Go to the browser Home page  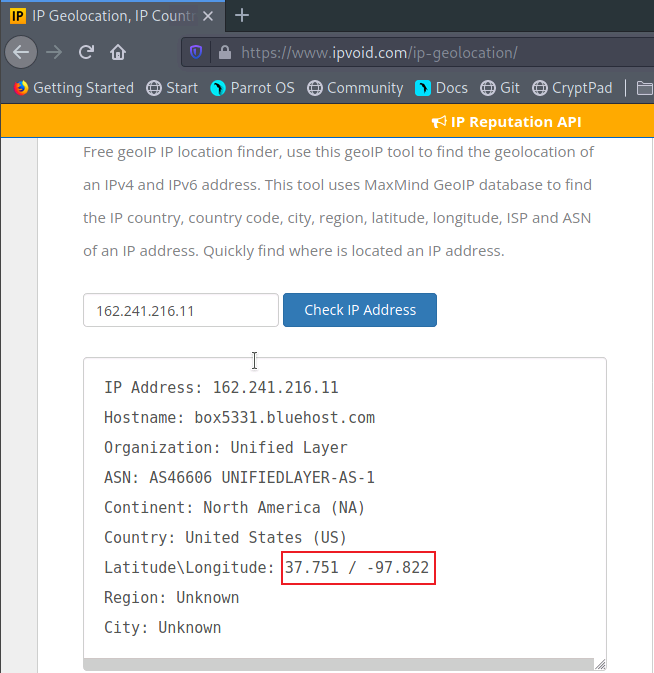pos(118,52)
